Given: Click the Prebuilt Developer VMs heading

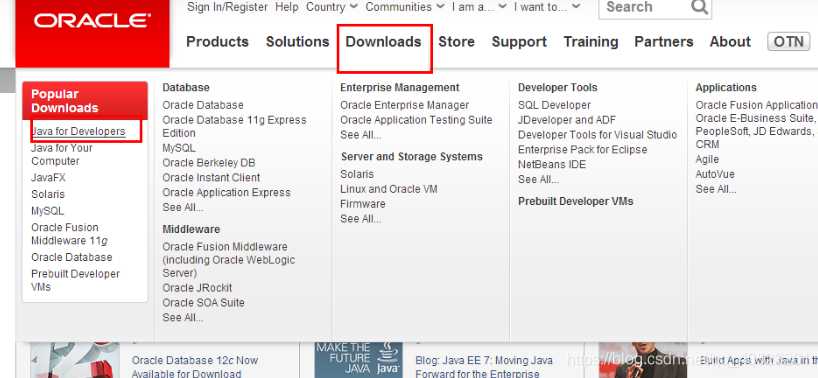Looking at the screenshot, I should pos(575,201).
